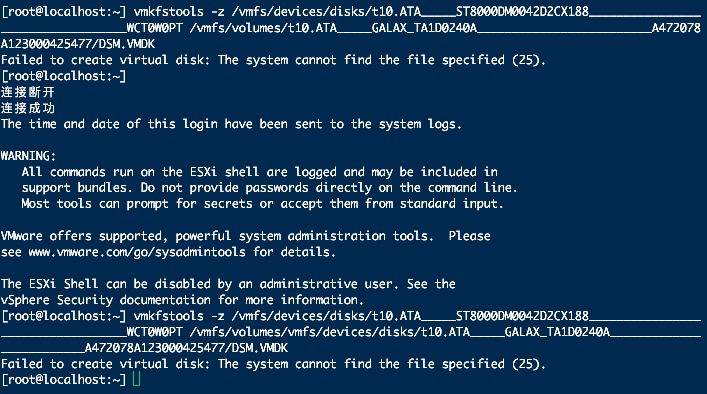Click the first vmkfstools command word

point(169,12)
